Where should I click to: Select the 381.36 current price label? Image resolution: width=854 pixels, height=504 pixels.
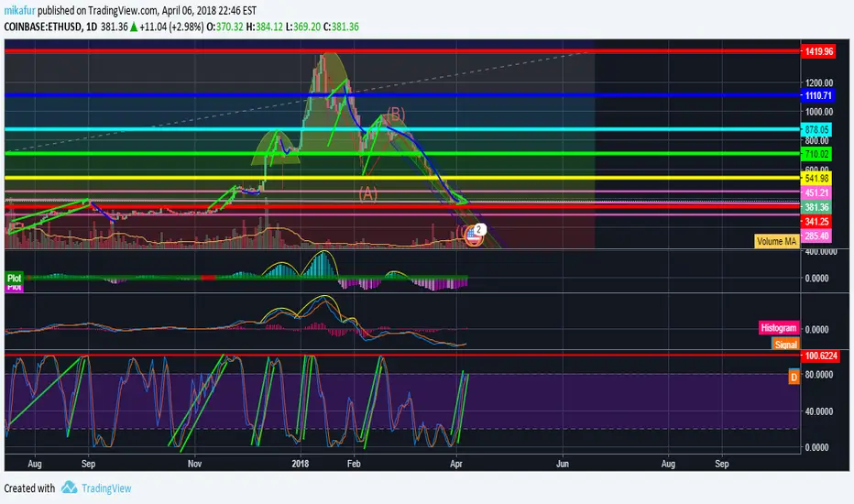click(816, 207)
